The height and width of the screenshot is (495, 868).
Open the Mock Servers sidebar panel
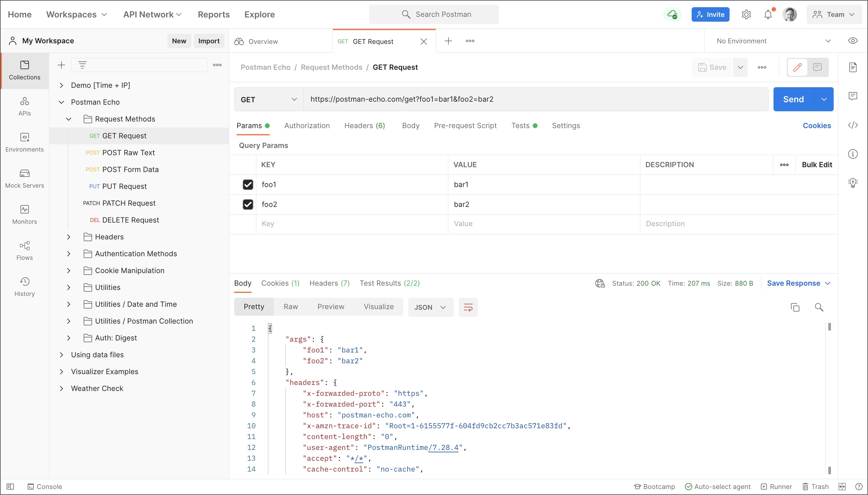click(x=24, y=179)
